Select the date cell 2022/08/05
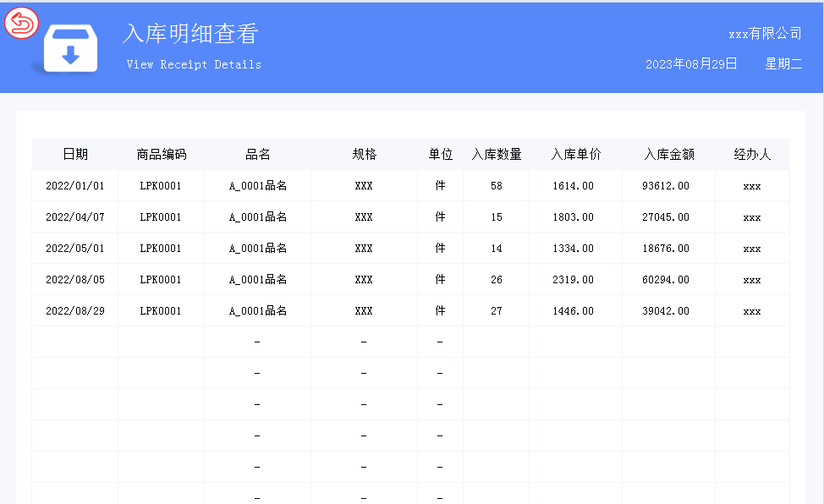This screenshot has width=824, height=504. pyautogui.click(x=75, y=280)
